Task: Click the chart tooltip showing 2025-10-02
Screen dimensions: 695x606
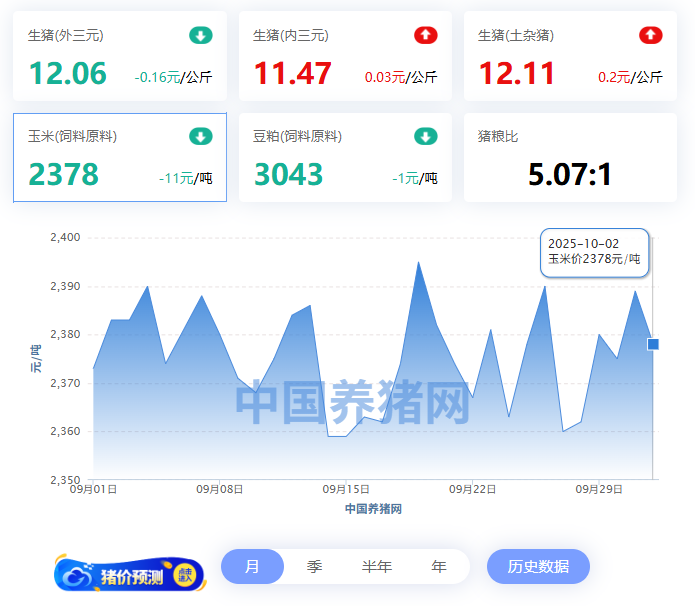Action: coord(595,251)
